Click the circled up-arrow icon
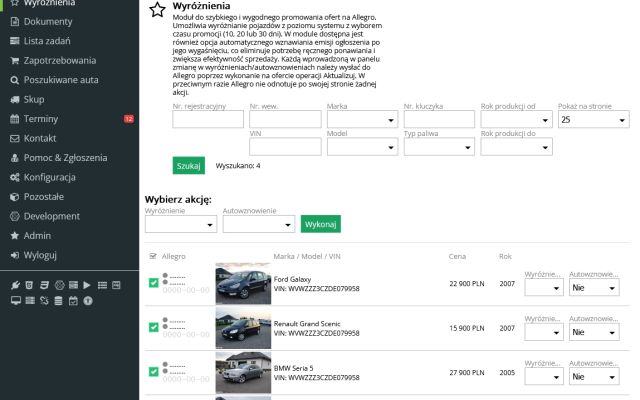The image size is (640, 400). 87,300
